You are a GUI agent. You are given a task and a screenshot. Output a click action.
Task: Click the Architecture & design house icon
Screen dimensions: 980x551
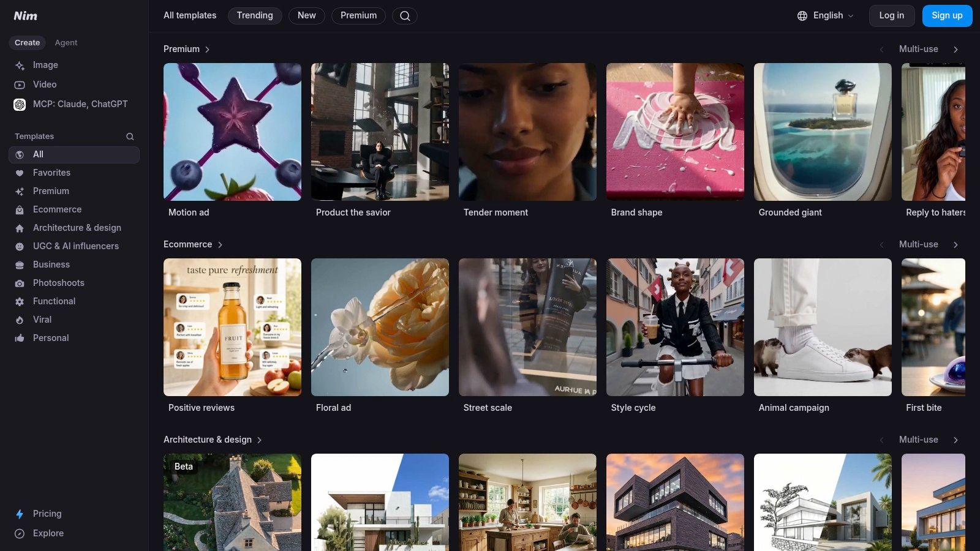point(20,228)
